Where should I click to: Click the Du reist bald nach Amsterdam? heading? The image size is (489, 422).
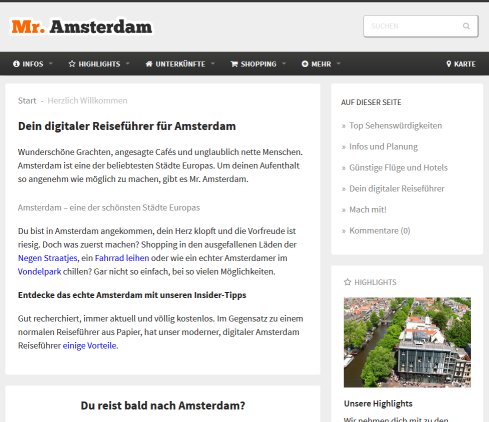tap(163, 405)
